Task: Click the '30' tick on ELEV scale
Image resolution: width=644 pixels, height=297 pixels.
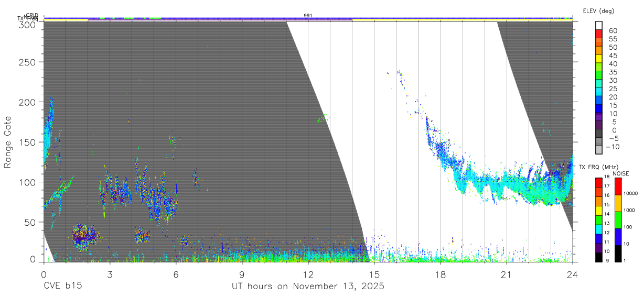Action: pyautogui.click(x=613, y=80)
